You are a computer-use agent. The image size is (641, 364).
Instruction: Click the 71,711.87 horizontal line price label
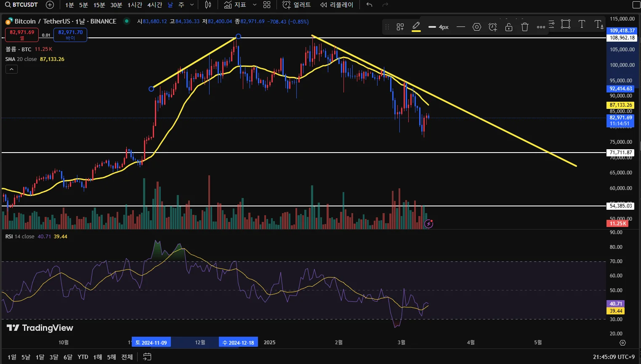coord(621,153)
